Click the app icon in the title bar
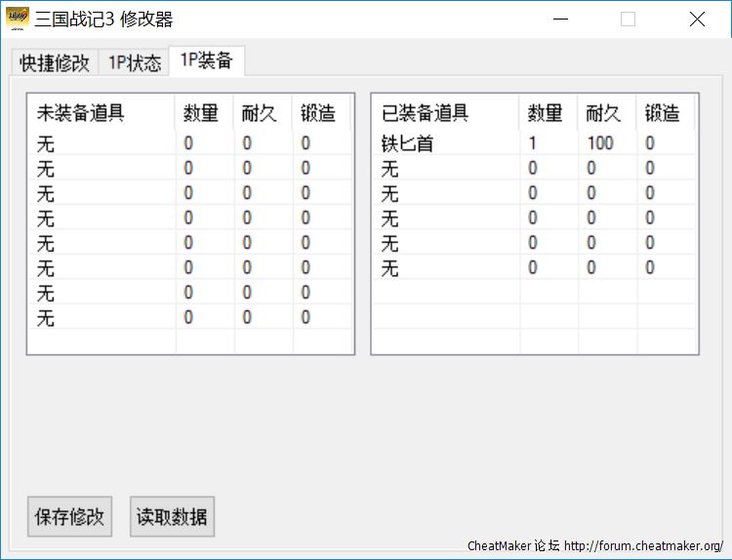 18,19
